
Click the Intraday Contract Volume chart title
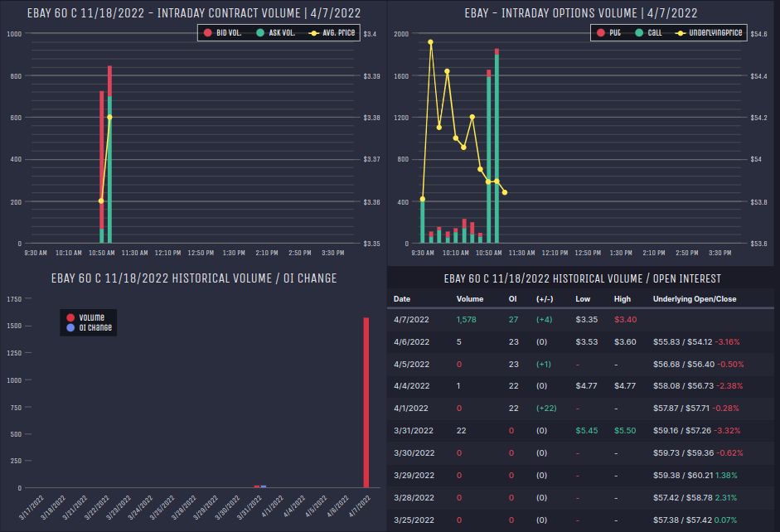[193, 13]
